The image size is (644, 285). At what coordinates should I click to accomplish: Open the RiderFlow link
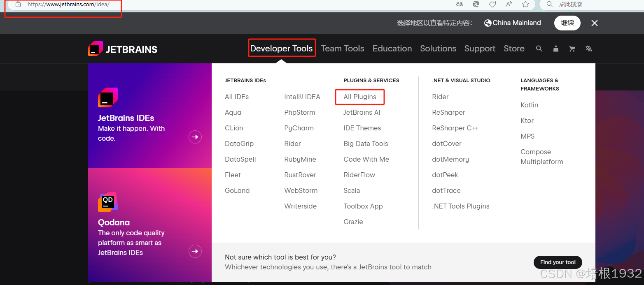[x=359, y=175]
